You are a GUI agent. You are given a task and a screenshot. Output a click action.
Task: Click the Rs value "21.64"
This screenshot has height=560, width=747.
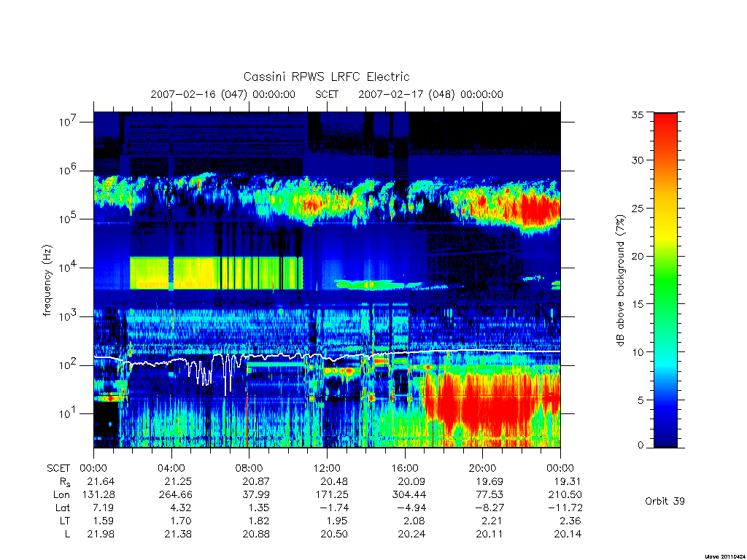pos(101,481)
